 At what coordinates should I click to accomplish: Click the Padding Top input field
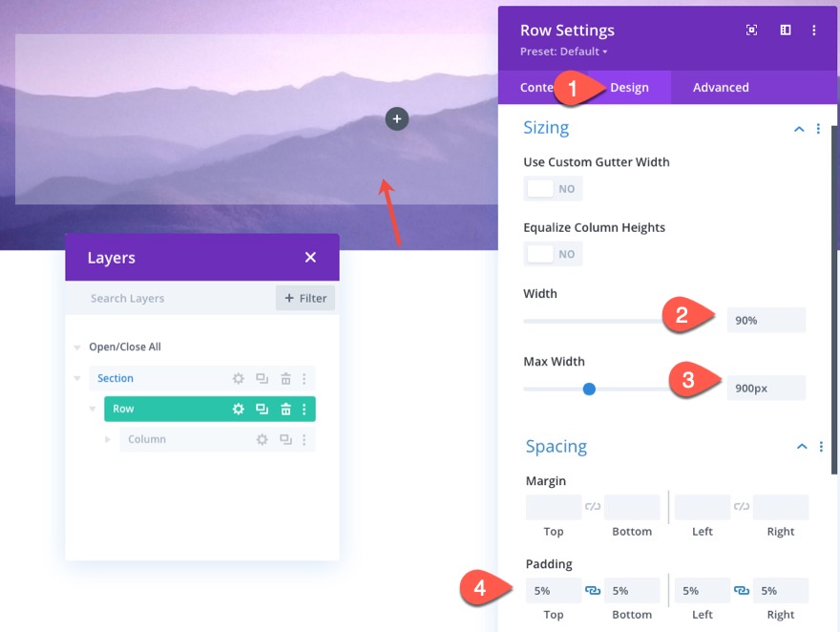pos(554,591)
